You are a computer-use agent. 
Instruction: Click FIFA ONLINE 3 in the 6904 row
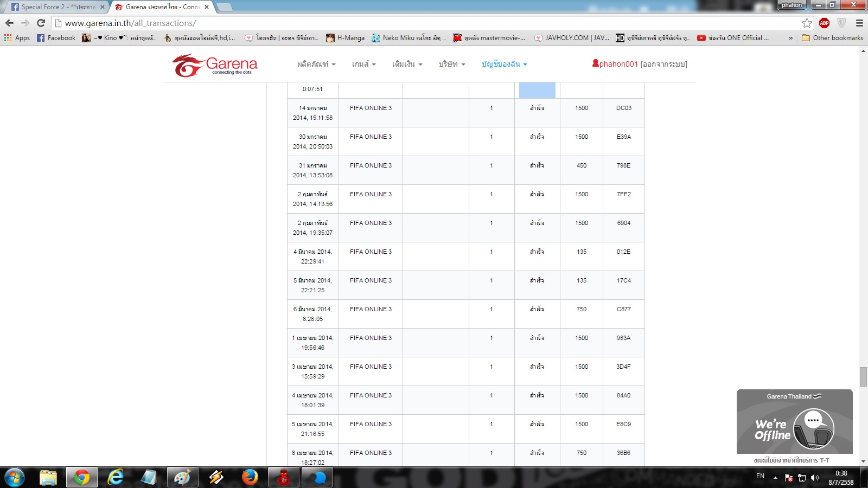pyautogui.click(x=371, y=223)
